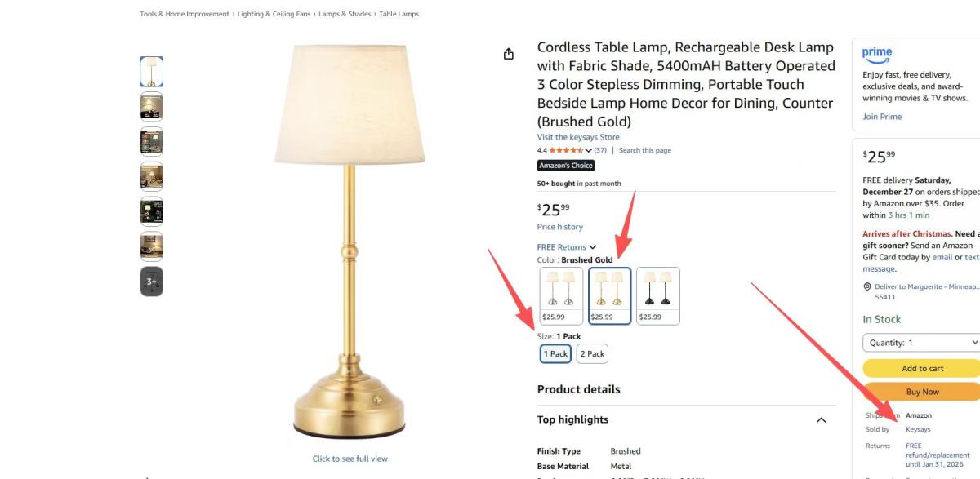Click the Add to cart button

pyautogui.click(x=922, y=368)
